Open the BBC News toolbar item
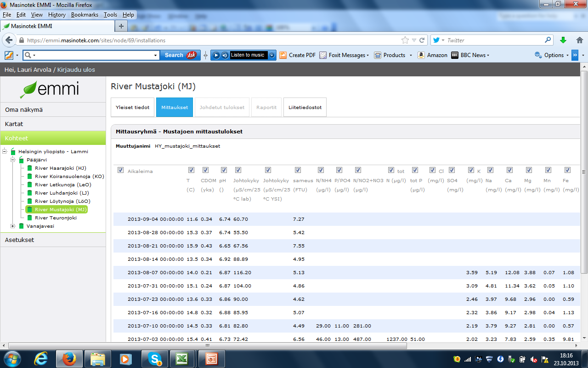The image size is (588, 368). click(x=470, y=55)
